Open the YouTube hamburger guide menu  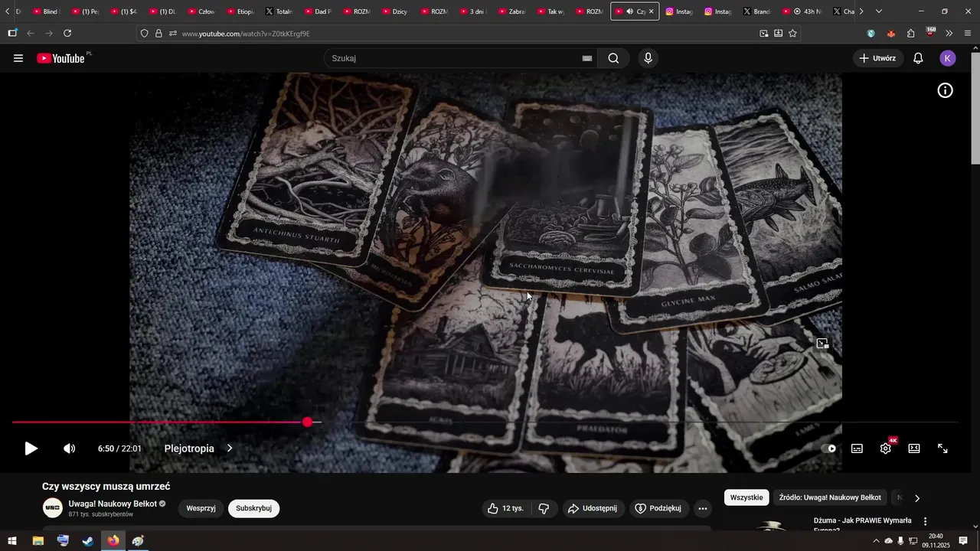18,58
